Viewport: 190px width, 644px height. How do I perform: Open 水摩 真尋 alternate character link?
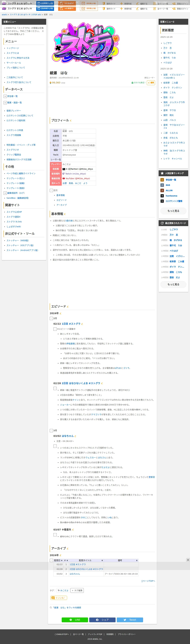(68, 183)
